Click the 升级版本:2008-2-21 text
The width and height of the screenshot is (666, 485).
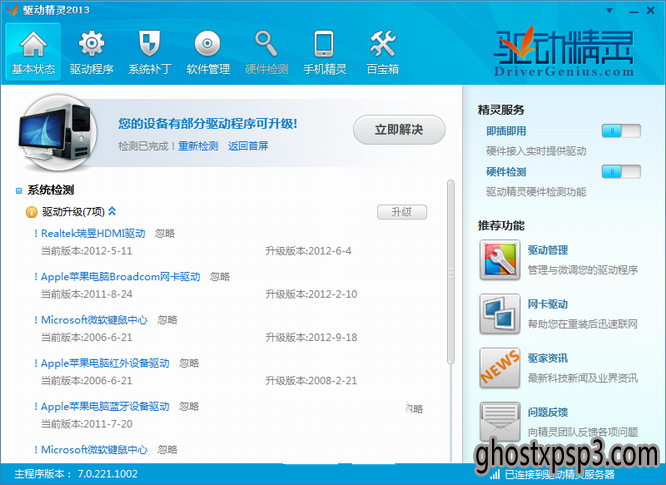pos(311,381)
